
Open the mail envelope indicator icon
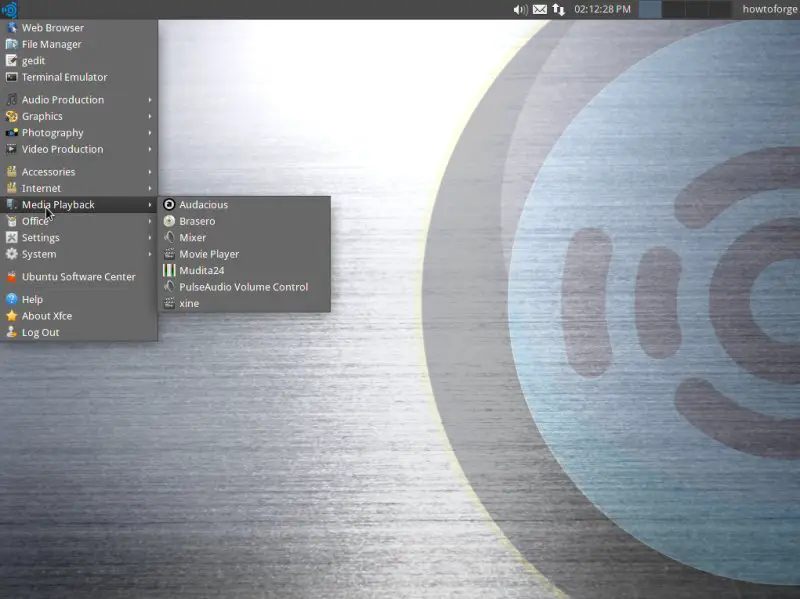540,9
